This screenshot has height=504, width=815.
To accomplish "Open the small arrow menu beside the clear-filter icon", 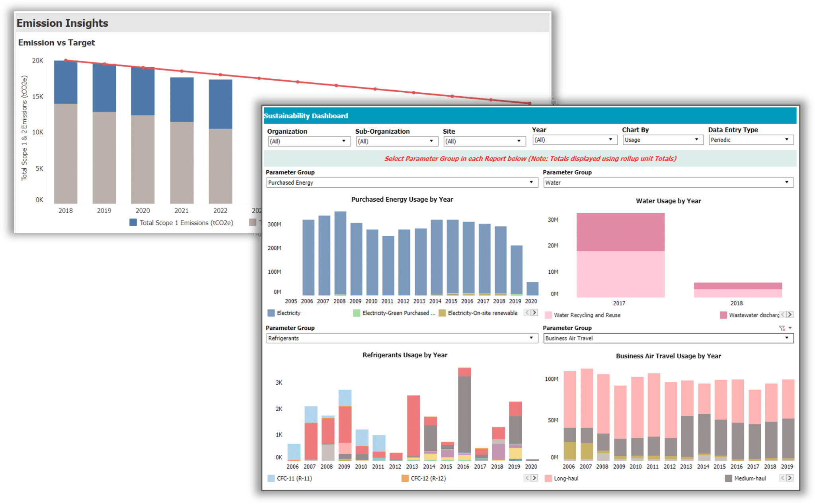I will tap(790, 328).
